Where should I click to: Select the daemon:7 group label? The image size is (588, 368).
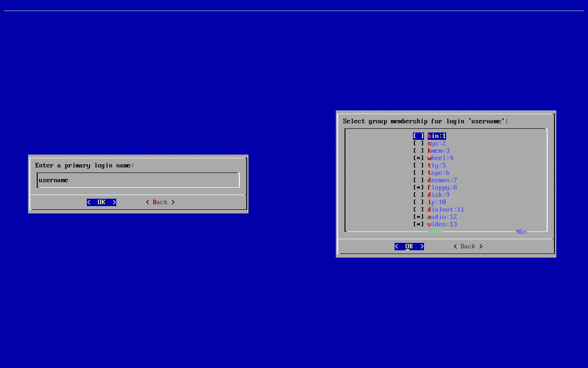point(442,180)
